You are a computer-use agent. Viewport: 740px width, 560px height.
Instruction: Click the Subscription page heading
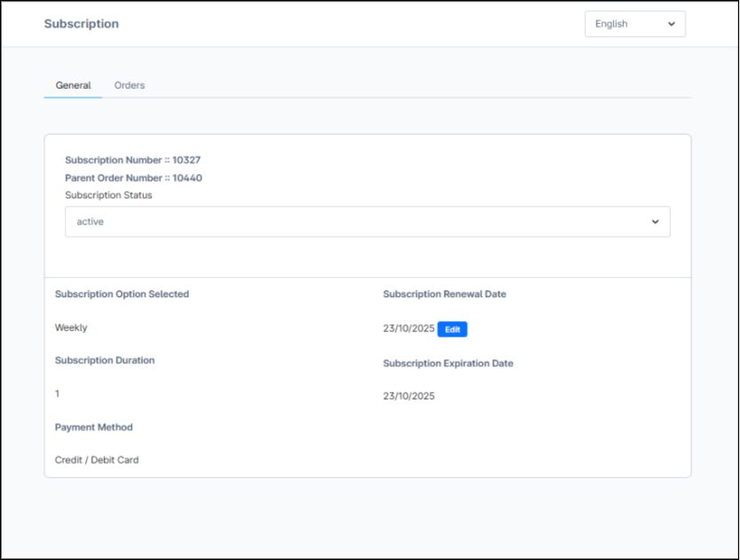[x=81, y=24]
